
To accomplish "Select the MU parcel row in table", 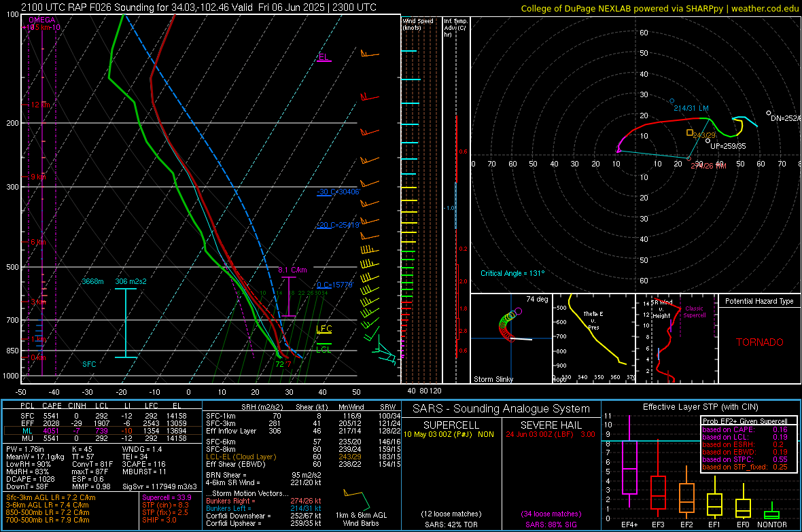I will pyautogui.click(x=103, y=438).
